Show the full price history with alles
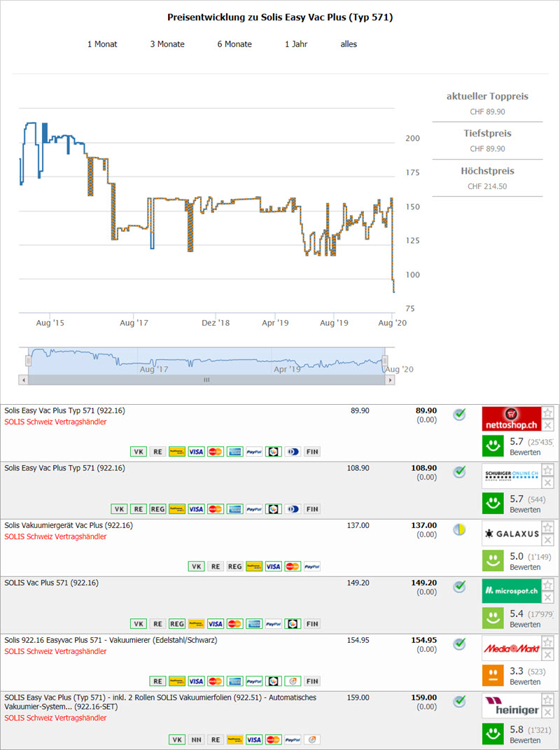560x750 pixels. 349,44
